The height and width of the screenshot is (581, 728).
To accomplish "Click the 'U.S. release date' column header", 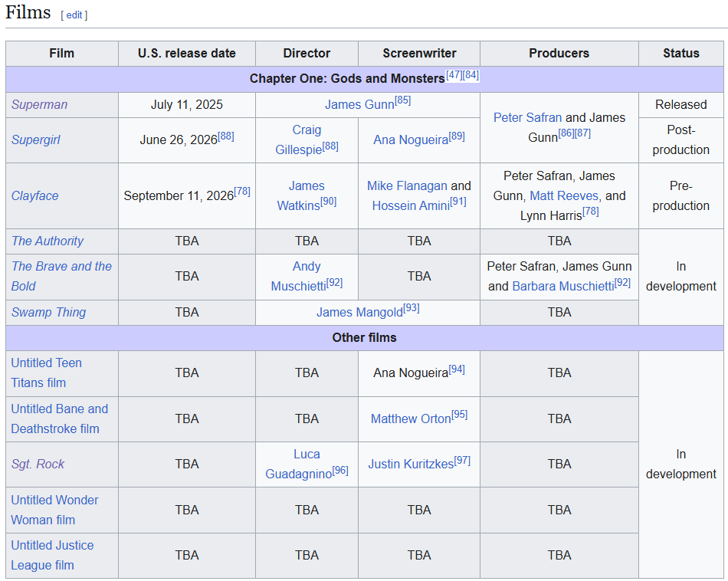I will tap(187, 54).
